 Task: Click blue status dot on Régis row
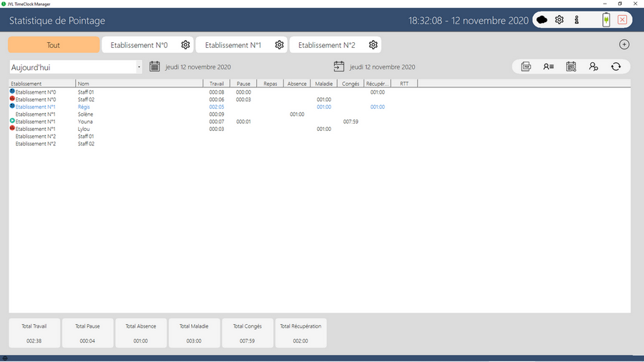click(x=12, y=106)
